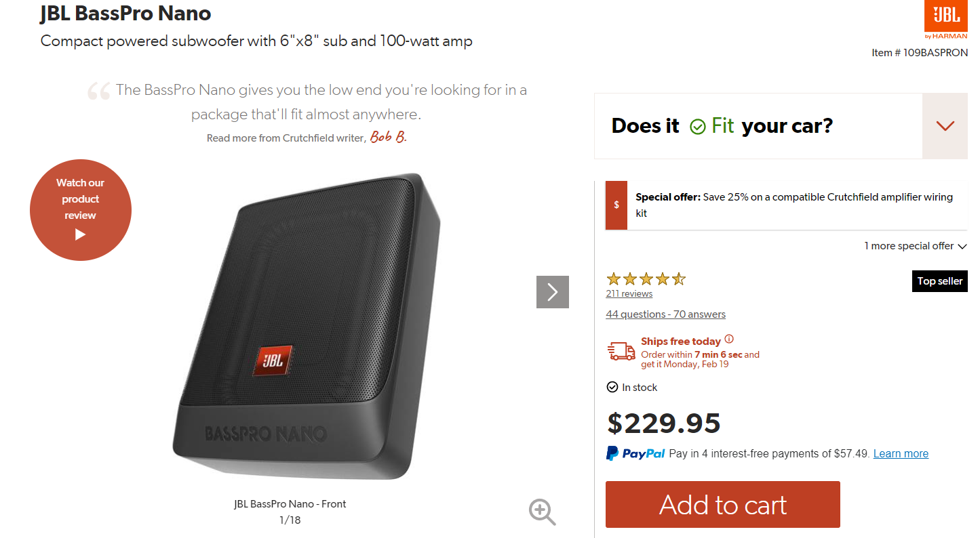
Task: Click the star rating display
Action: coord(646,279)
